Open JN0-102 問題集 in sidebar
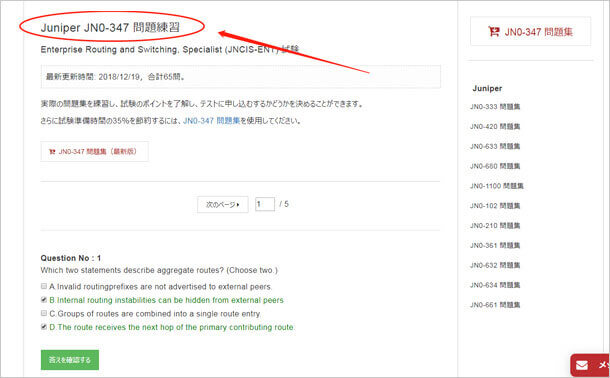 [495, 206]
